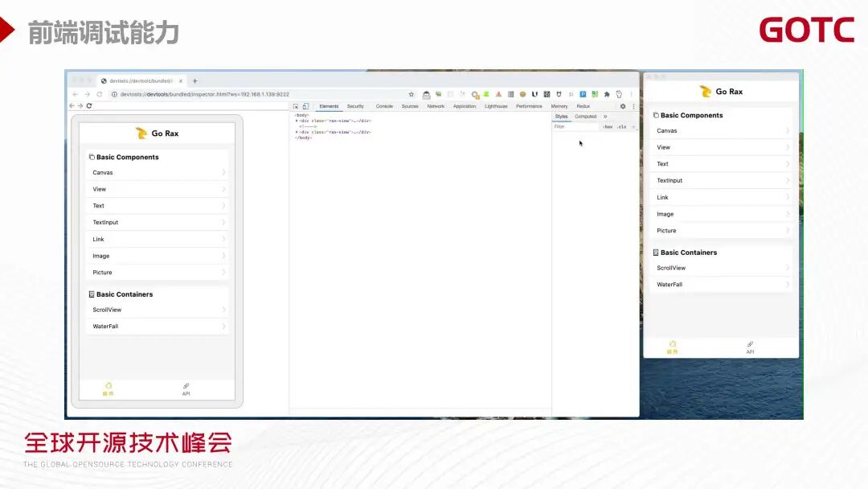Expand the second rax-view div node
Screen dimensions: 868x489
pyautogui.click(x=297, y=133)
